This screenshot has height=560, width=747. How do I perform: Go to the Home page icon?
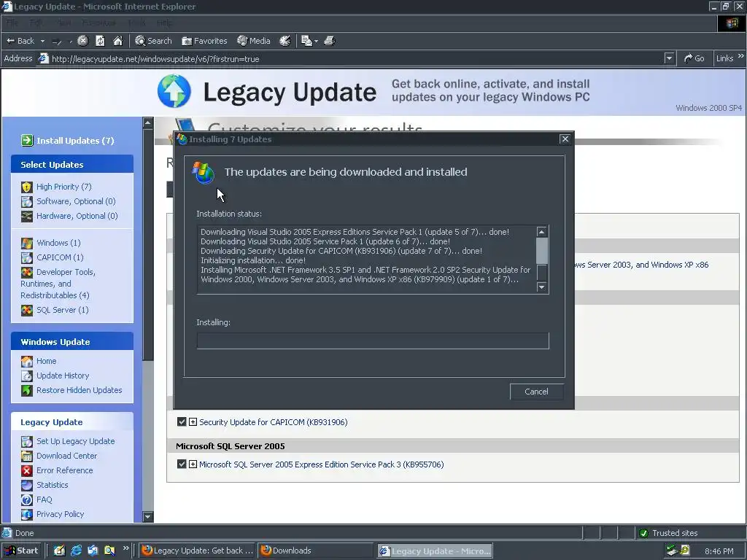tap(117, 41)
